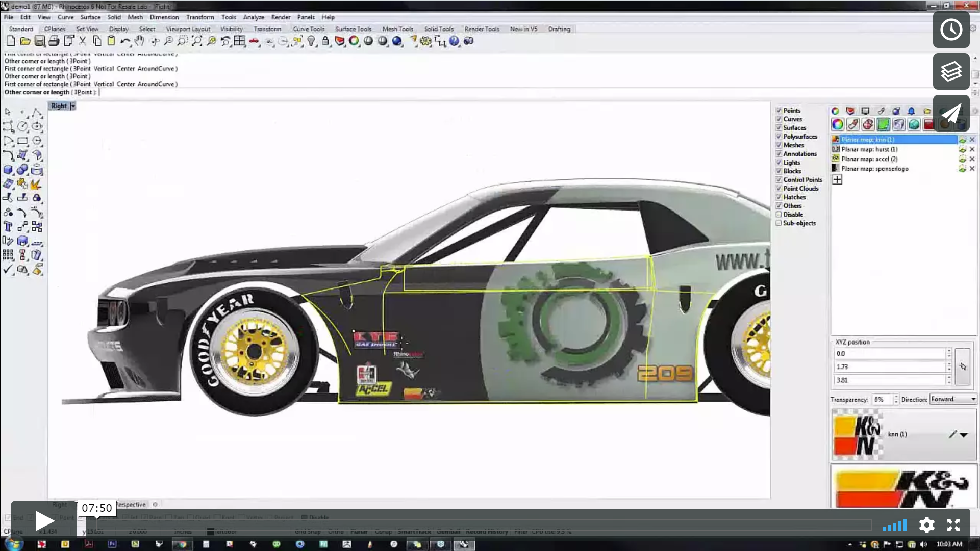Save the model with the disk icon
Viewport: 980px width, 551px height.
40,41
